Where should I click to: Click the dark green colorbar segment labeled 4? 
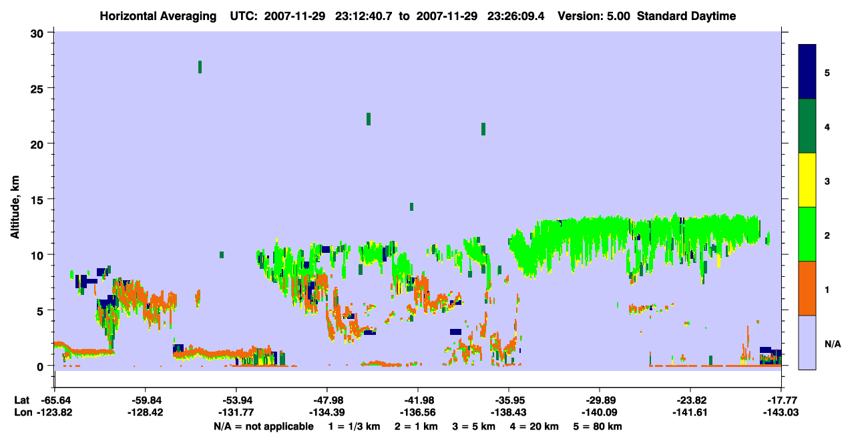pos(807,126)
